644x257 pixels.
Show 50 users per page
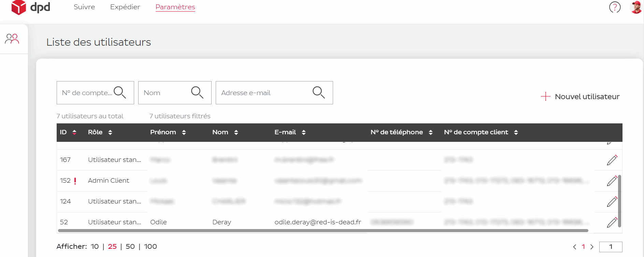tap(130, 246)
